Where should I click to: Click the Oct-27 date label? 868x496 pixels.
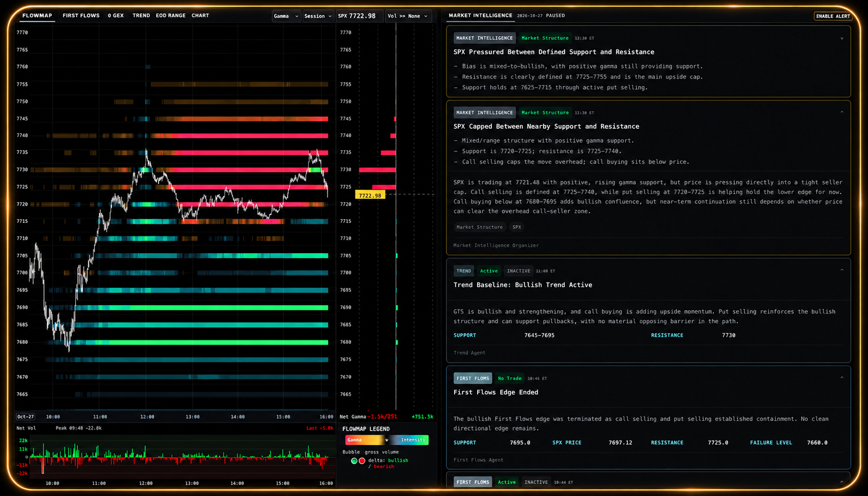[25, 417]
